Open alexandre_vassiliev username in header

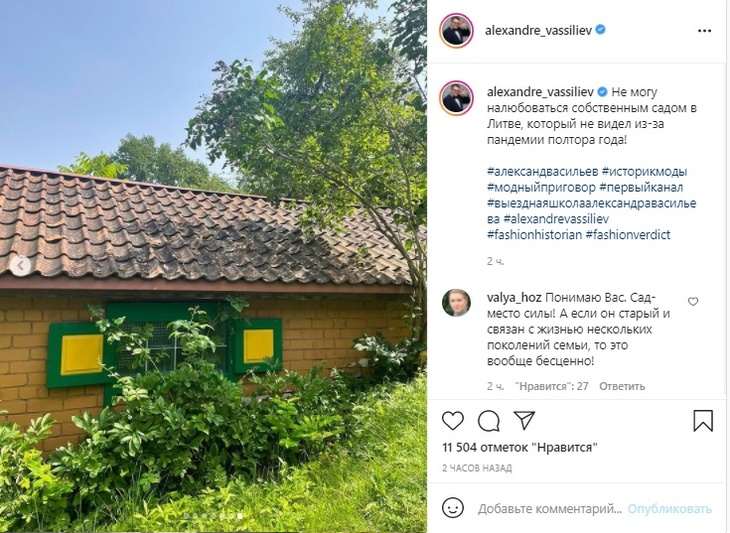point(538,30)
